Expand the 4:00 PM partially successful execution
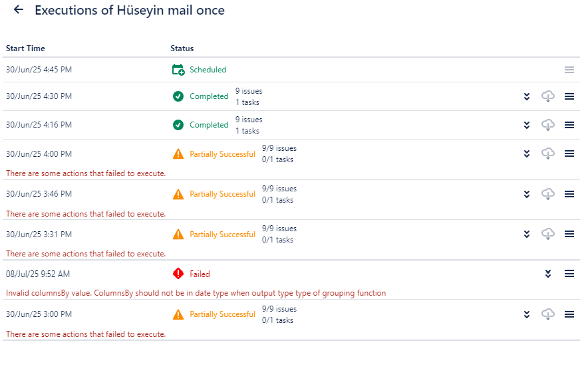This screenshot has width=588, height=390. pyautogui.click(x=527, y=153)
